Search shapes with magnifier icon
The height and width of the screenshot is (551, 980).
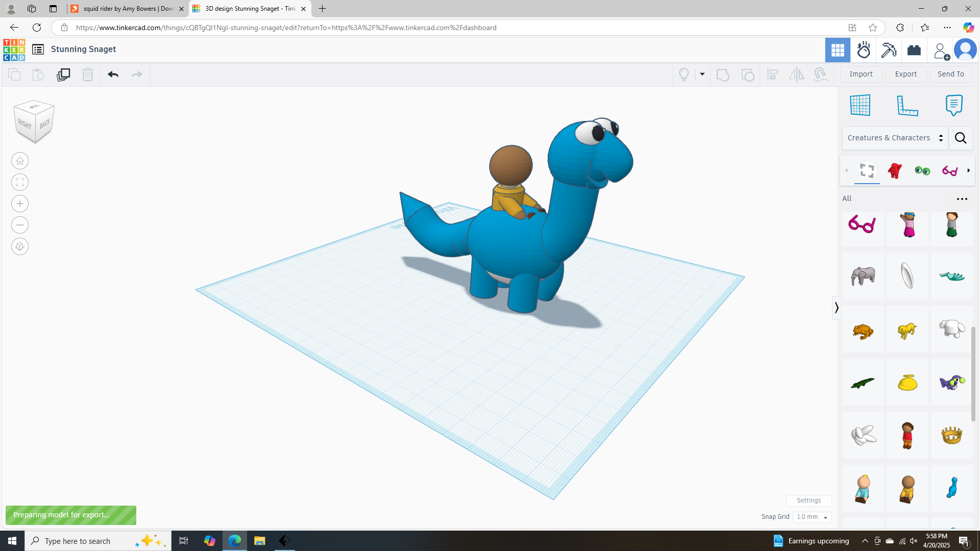tap(961, 138)
